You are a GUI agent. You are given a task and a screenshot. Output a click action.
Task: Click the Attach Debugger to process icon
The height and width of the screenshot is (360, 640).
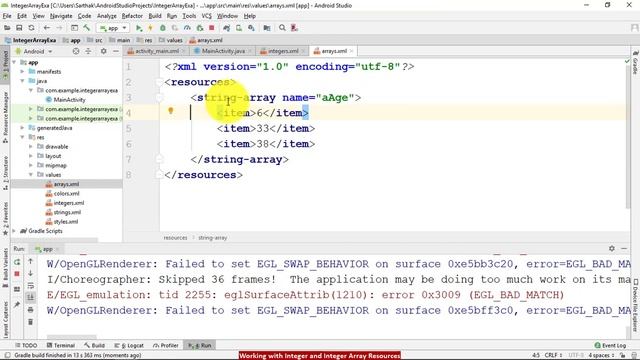200,28
